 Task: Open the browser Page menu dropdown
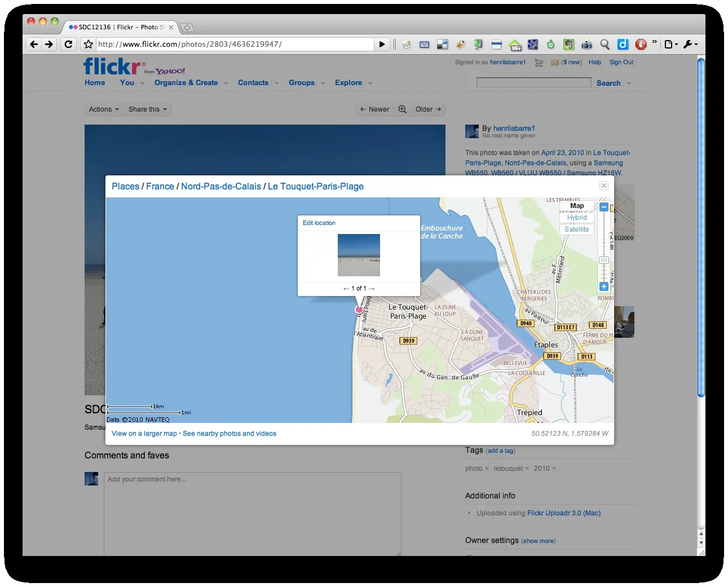671,44
